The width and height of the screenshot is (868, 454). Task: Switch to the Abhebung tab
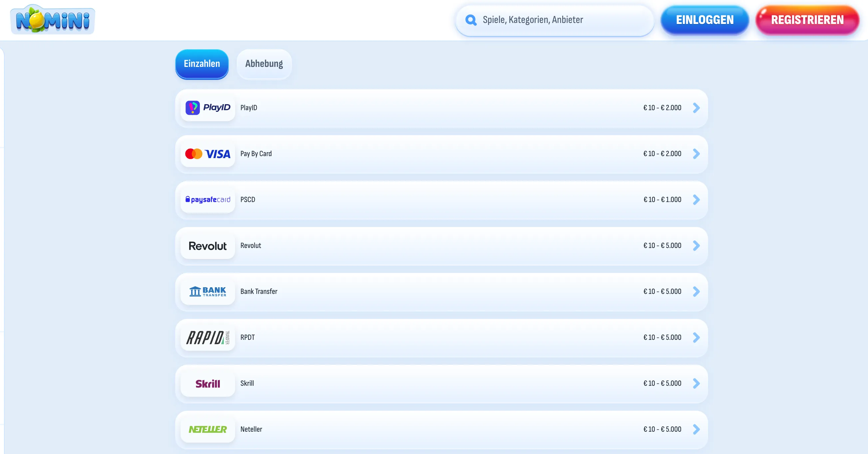coord(264,64)
